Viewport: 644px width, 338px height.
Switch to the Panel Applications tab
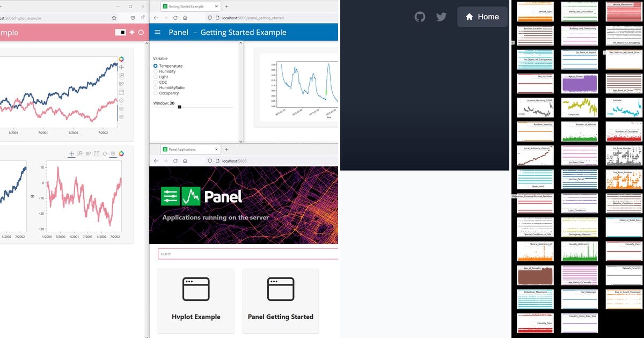[x=184, y=149]
